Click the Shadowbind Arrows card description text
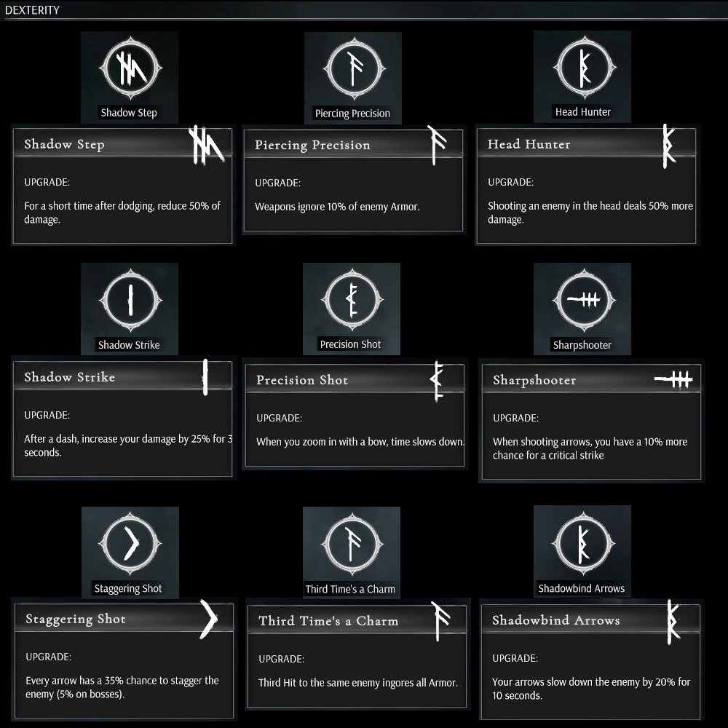The height and width of the screenshot is (728, 728). coord(590,689)
